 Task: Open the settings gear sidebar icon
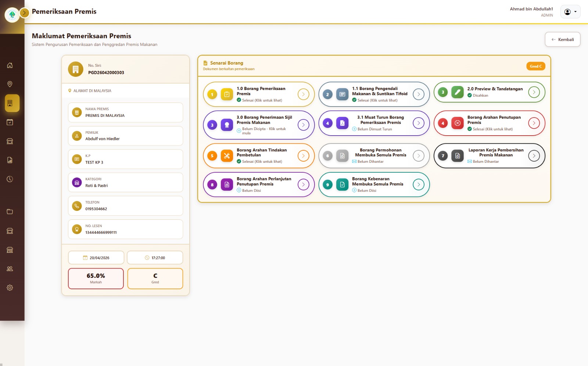pos(10,288)
